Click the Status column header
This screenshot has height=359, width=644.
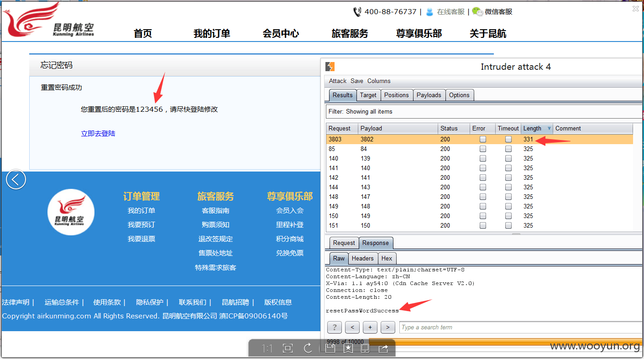pyautogui.click(x=454, y=128)
